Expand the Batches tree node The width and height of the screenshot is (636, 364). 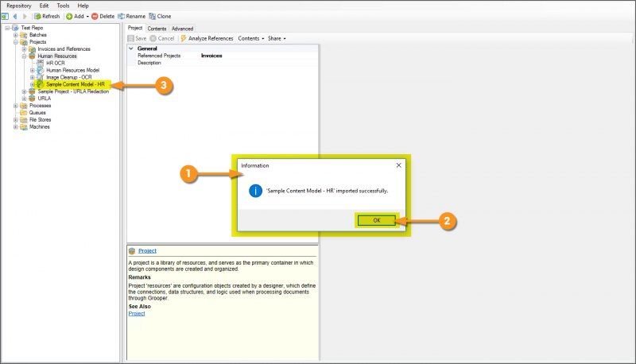point(15,35)
